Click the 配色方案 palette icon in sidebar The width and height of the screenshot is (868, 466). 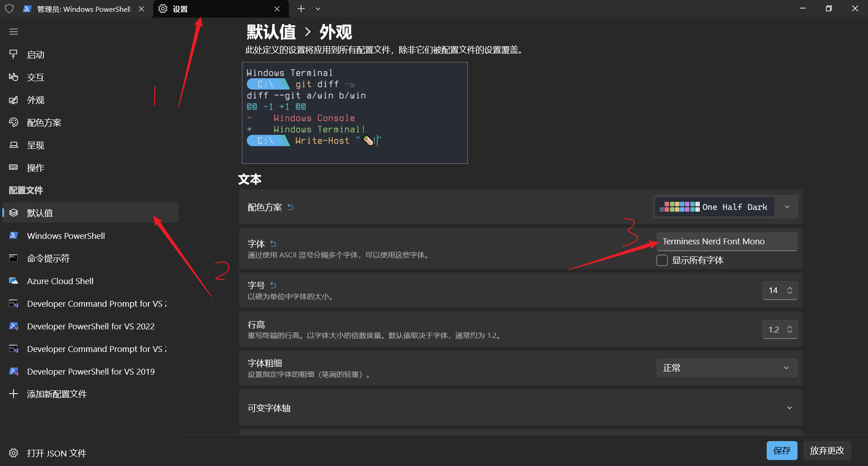(14, 123)
